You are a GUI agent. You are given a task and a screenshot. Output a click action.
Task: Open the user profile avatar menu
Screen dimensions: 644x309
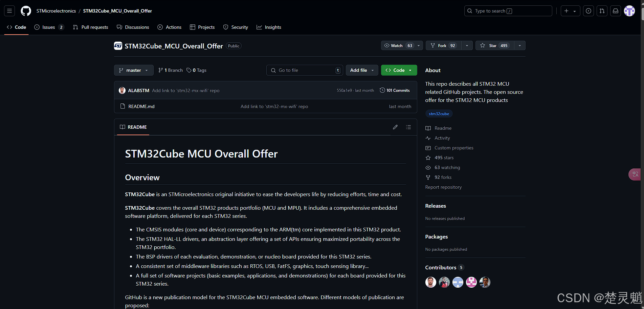pos(629,11)
